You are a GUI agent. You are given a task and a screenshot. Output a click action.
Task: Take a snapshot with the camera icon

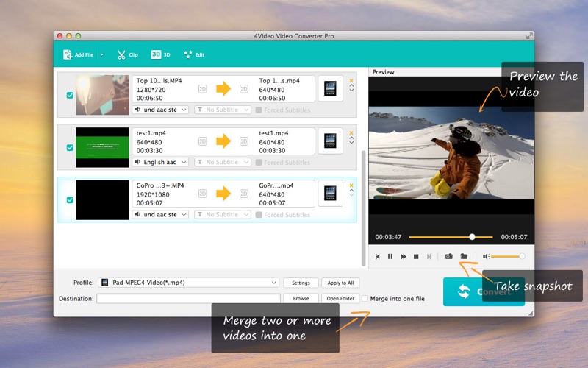click(x=449, y=256)
